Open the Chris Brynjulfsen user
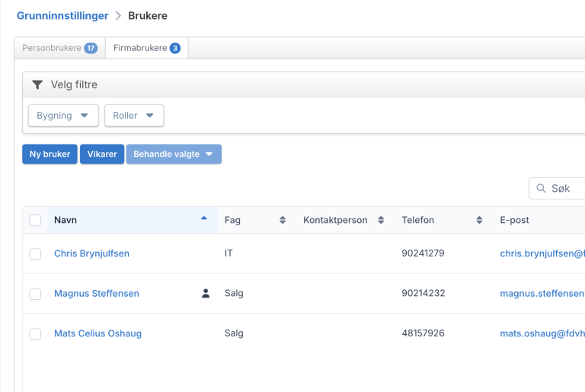585x392 pixels. click(91, 253)
